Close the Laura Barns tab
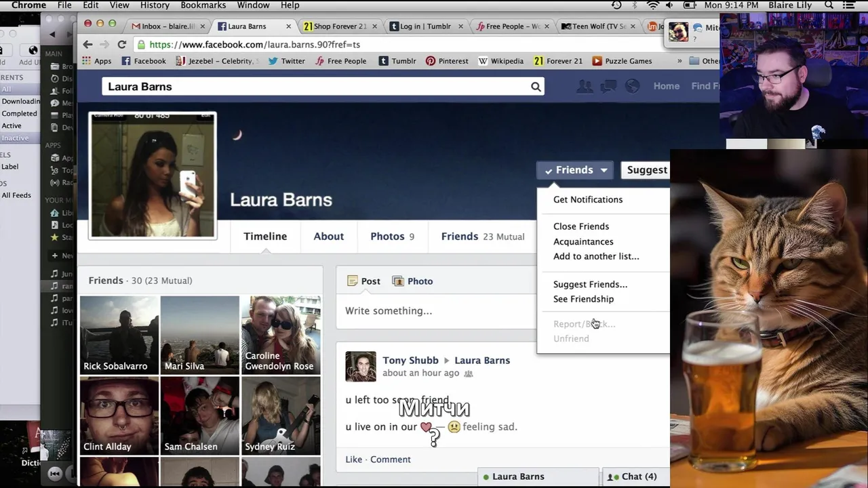868x488 pixels. tap(288, 26)
